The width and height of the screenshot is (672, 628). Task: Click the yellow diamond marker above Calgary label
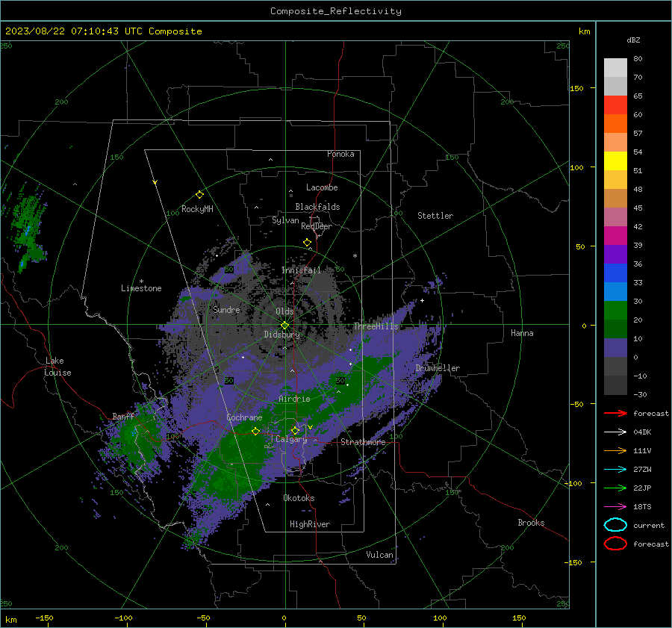295,430
